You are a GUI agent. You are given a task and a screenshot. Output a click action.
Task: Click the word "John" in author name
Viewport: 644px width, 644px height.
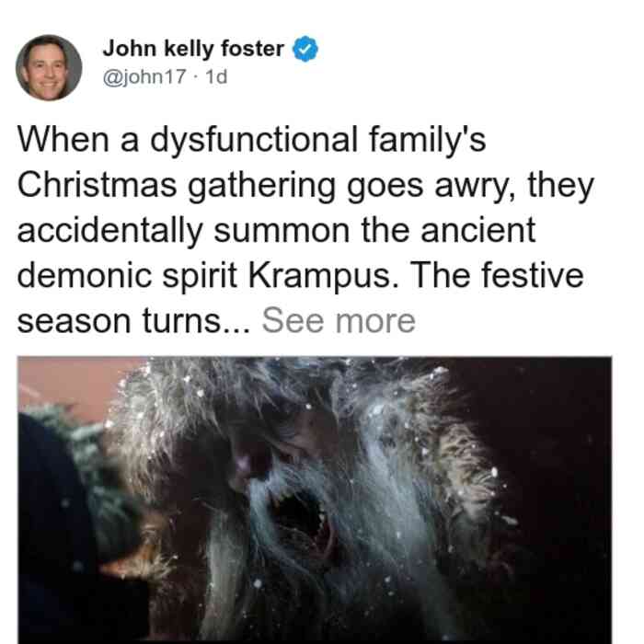130,49
